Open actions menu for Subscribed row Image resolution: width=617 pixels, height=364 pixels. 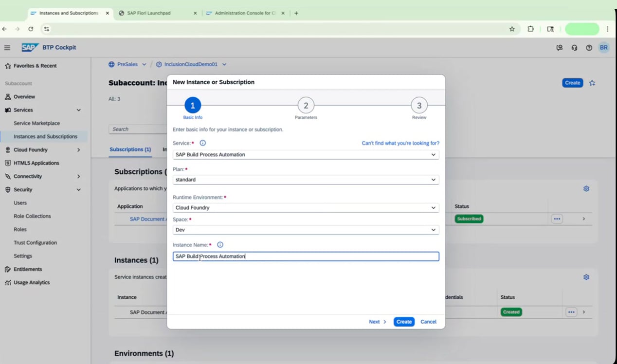coord(557,219)
